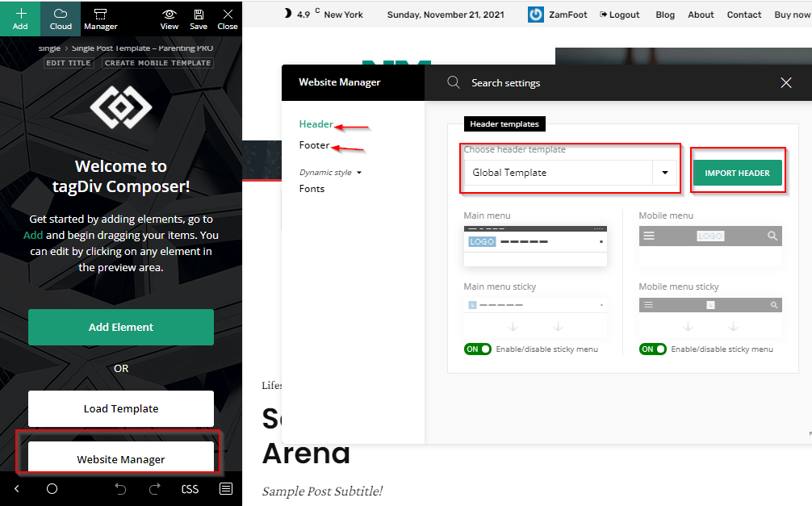
Task: Click 'Single Post Template – Parenting PRO' breadcrumb
Action: 142,48
